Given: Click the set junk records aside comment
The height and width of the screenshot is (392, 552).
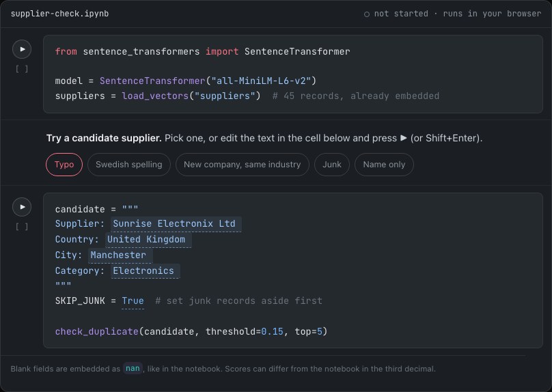Looking at the screenshot, I should pos(238,301).
